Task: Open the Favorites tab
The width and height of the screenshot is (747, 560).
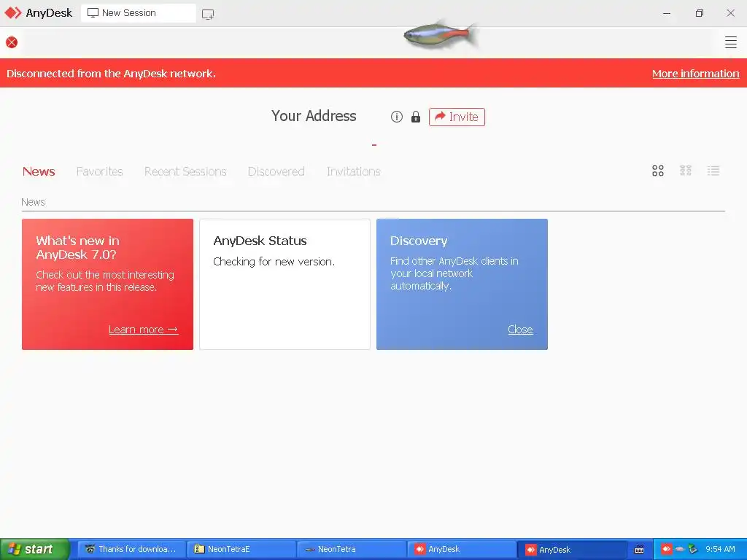Action: [x=99, y=171]
